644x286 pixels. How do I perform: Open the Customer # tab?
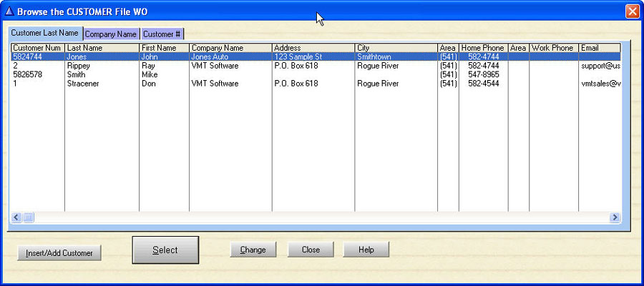(162, 34)
